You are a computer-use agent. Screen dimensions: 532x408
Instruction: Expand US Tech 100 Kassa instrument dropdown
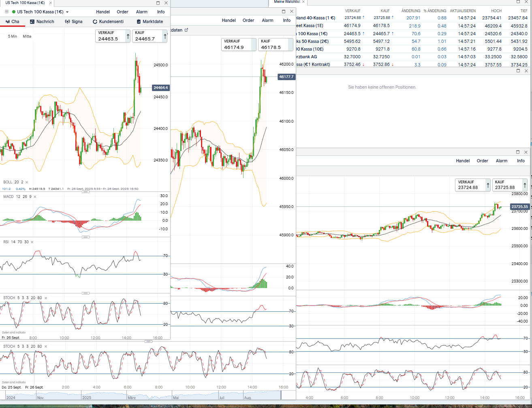click(67, 12)
